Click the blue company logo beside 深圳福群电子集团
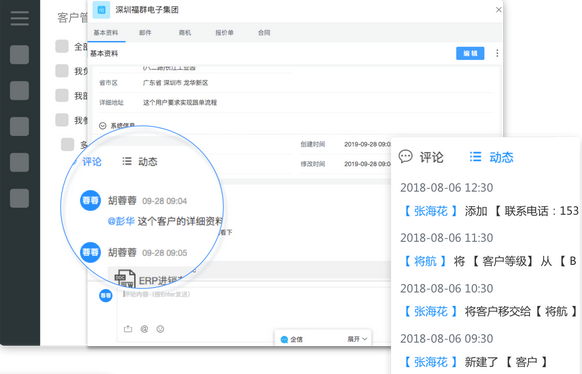Viewport: 582px width, 374px height. click(101, 10)
